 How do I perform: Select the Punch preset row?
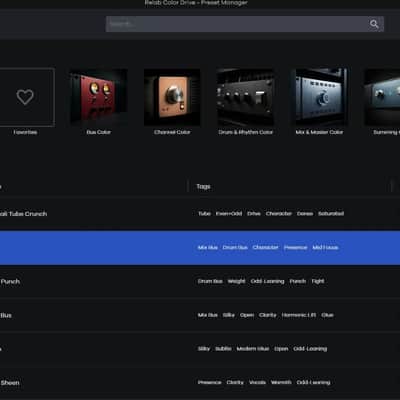click(200, 281)
